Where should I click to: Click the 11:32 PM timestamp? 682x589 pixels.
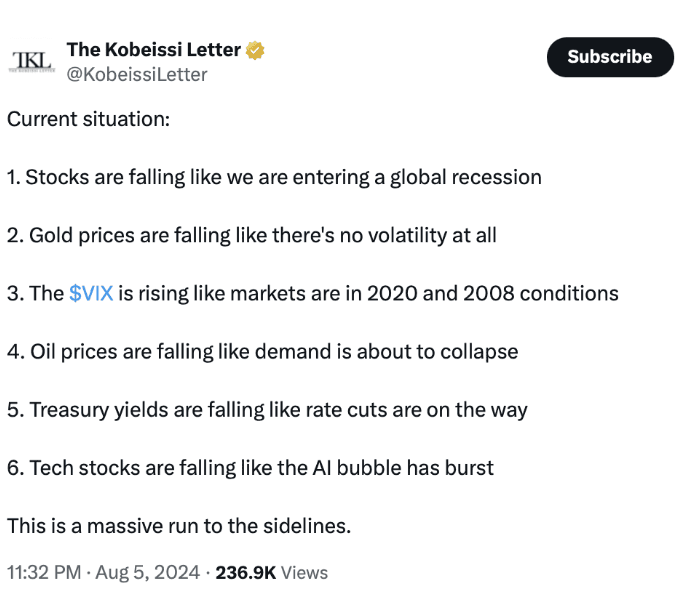44,572
